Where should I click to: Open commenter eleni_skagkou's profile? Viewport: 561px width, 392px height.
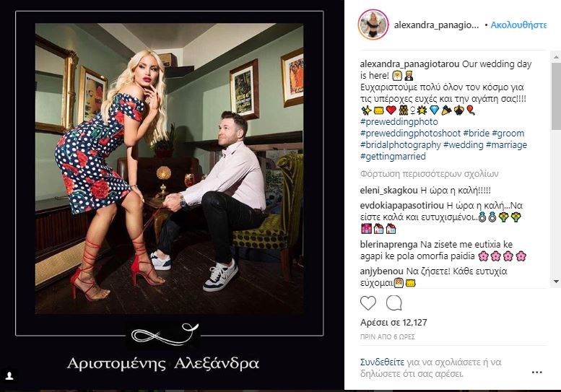point(388,191)
